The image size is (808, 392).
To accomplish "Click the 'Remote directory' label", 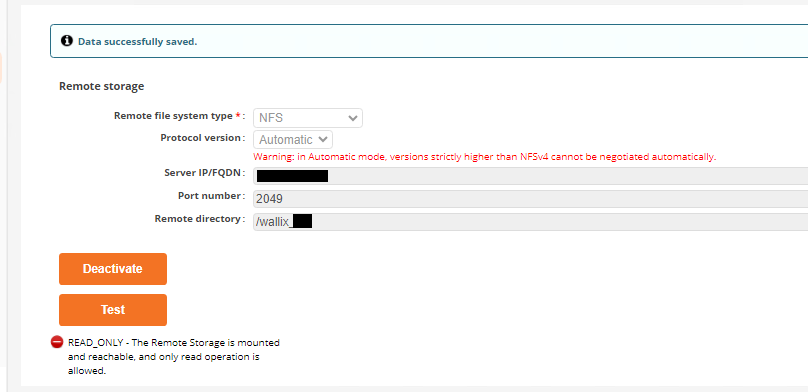I will [x=197, y=219].
